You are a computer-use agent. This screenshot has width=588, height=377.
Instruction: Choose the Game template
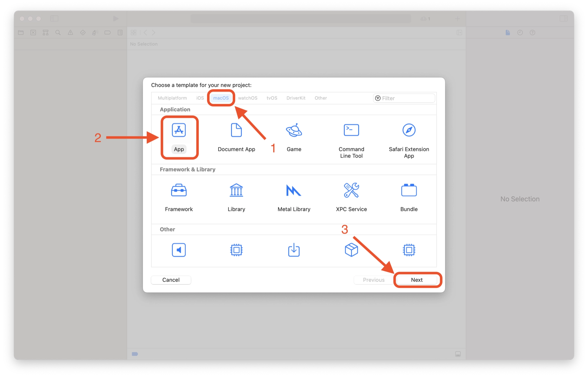pyautogui.click(x=294, y=138)
